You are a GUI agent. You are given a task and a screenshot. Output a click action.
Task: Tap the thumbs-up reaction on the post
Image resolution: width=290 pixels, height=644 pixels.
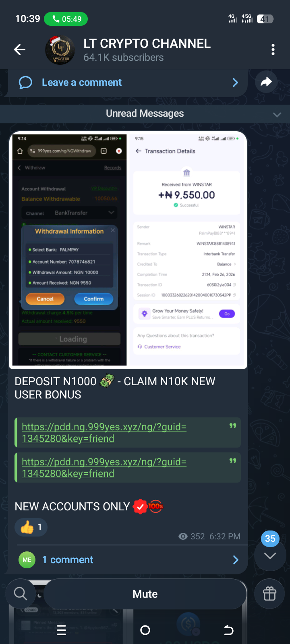point(31,527)
